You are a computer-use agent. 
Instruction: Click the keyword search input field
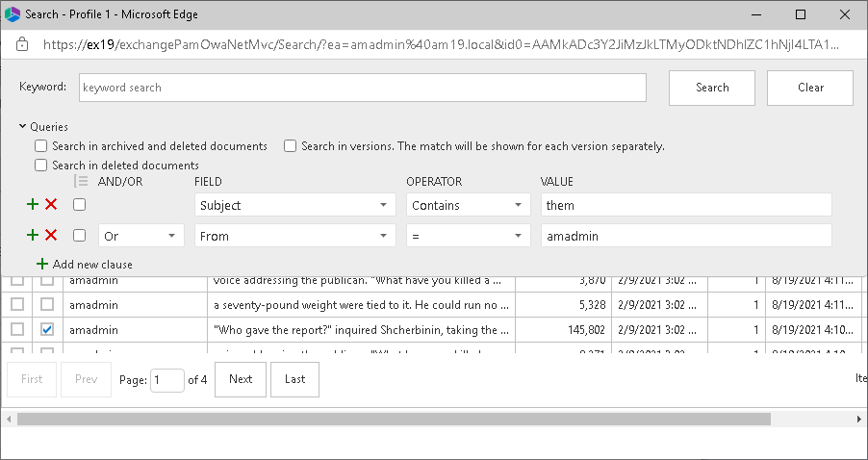click(362, 88)
